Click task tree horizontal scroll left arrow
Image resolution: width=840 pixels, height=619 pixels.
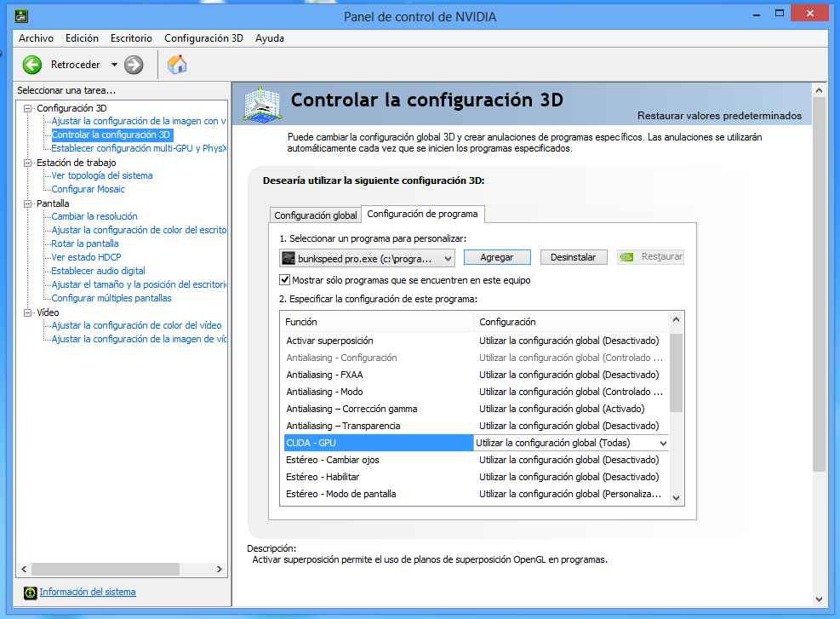24,569
